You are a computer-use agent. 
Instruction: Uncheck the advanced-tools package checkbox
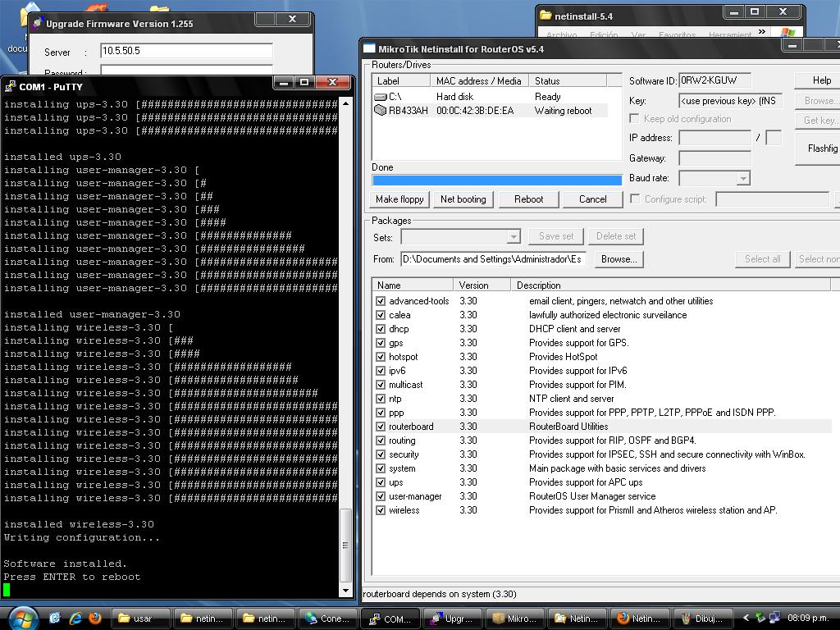tap(381, 301)
